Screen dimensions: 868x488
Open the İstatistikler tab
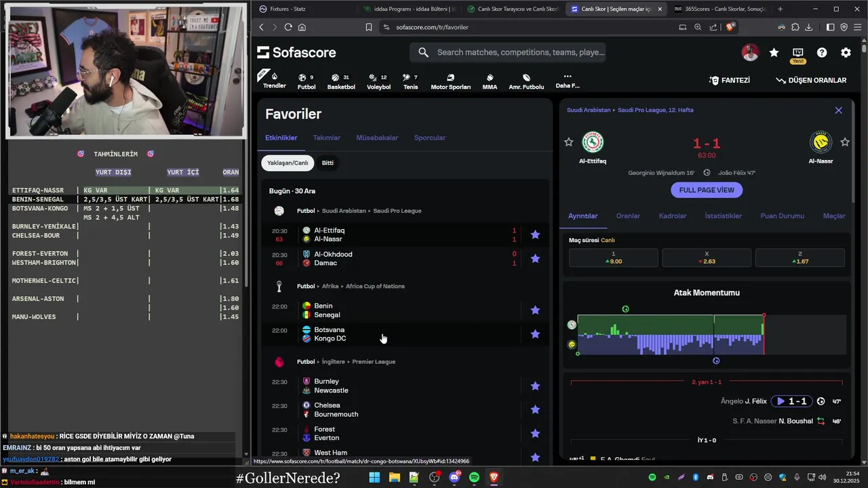[x=724, y=216]
